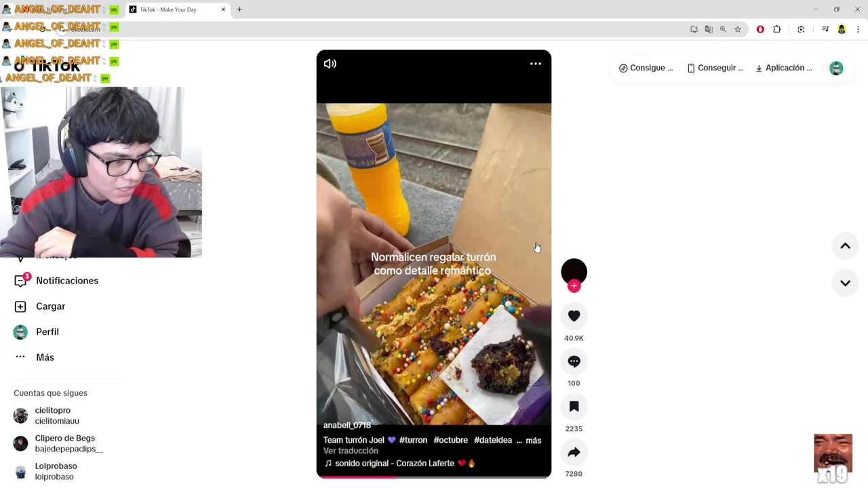The width and height of the screenshot is (868, 488).
Task: Go to previous video with up chevron
Action: [845, 246]
